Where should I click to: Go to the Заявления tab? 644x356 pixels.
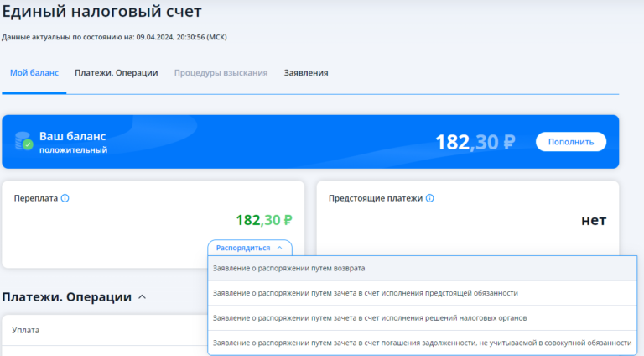(x=306, y=73)
